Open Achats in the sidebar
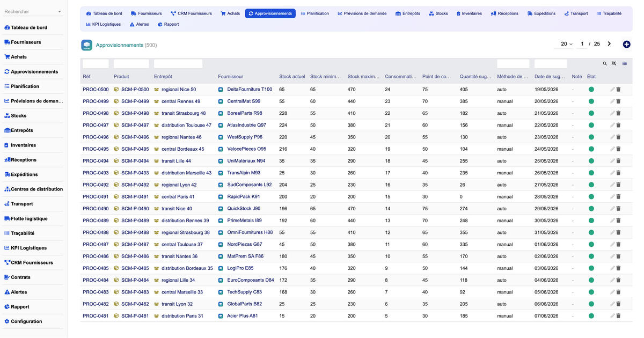This screenshot has width=644, height=338. (19, 57)
